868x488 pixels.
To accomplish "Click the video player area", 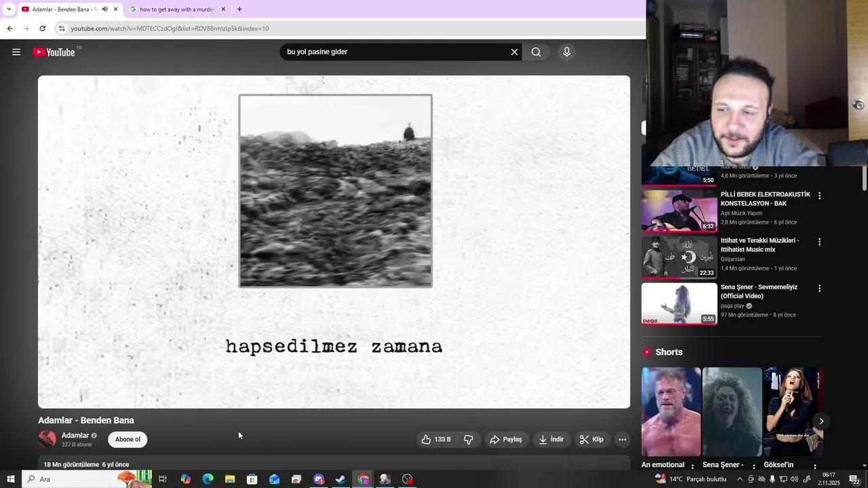I will 334,242.
